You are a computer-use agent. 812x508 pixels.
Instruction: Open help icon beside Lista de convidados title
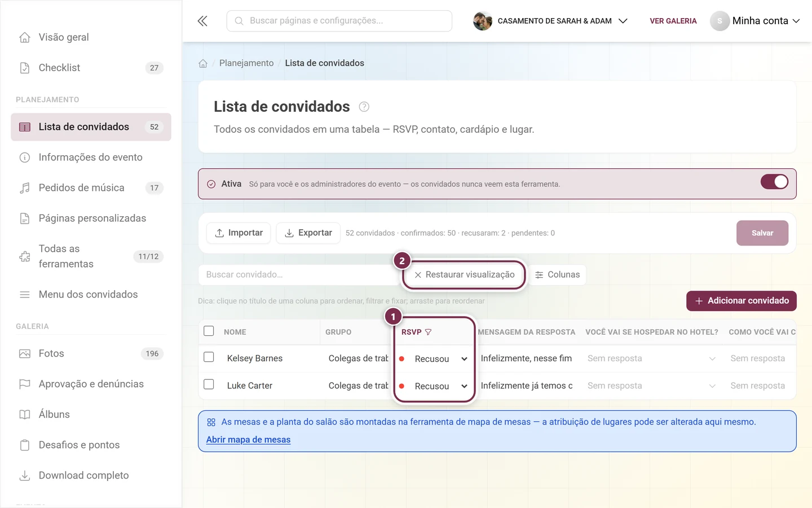364,107
